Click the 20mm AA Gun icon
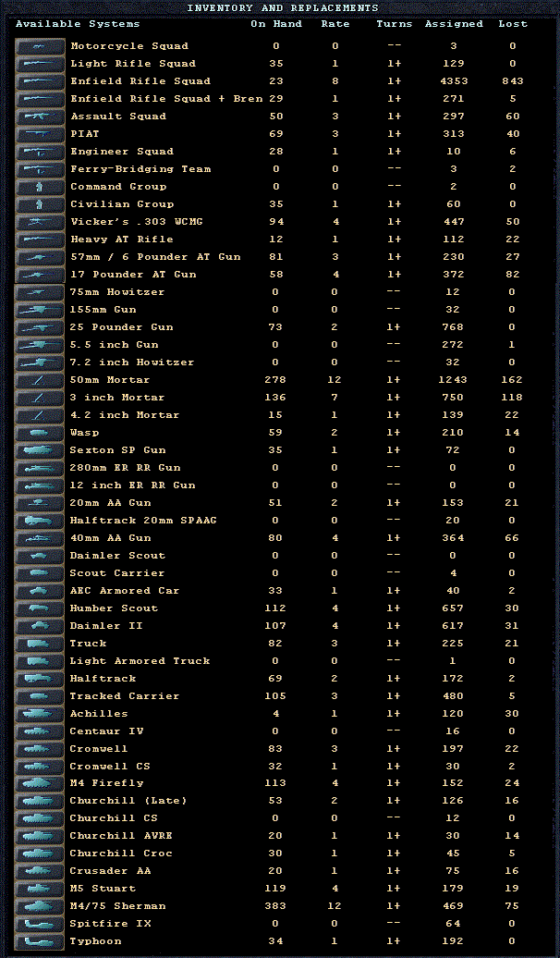 (x=40, y=503)
